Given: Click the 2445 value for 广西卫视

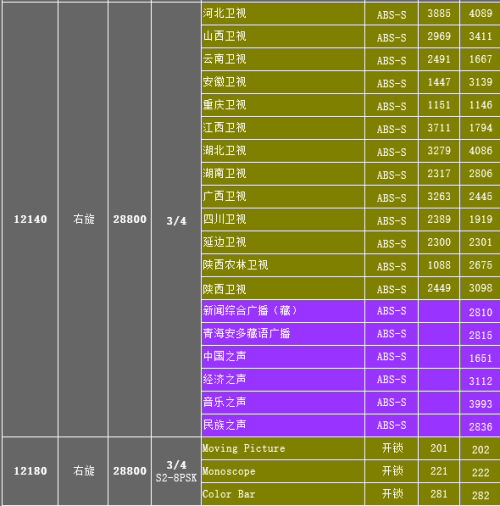Looking at the screenshot, I should pyautogui.click(x=480, y=196).
